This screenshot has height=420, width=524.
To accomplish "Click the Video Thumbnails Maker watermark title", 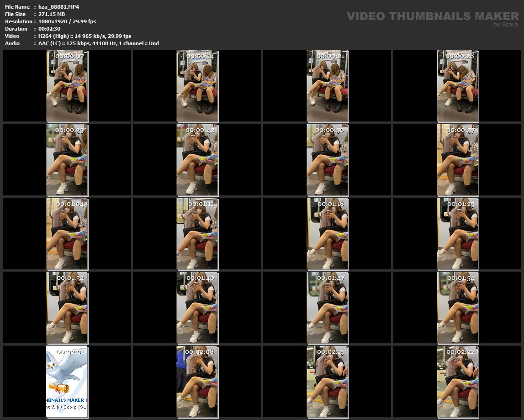I will [432, 16].
